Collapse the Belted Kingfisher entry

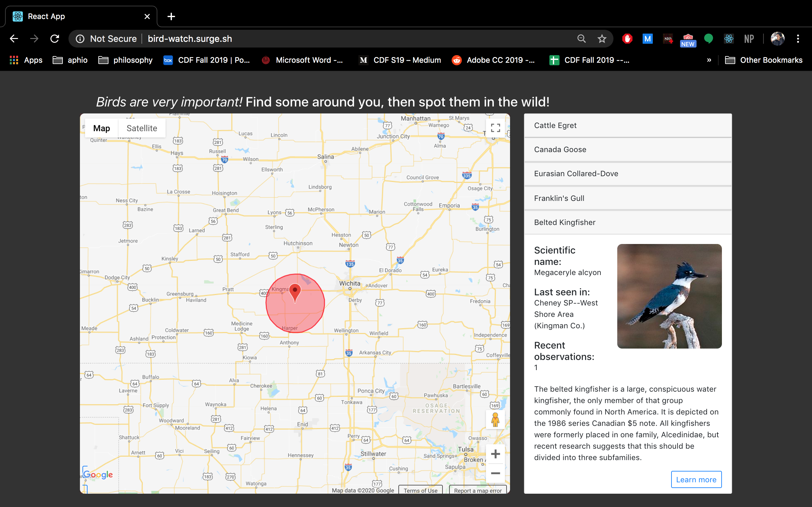(x=627, y=222)
